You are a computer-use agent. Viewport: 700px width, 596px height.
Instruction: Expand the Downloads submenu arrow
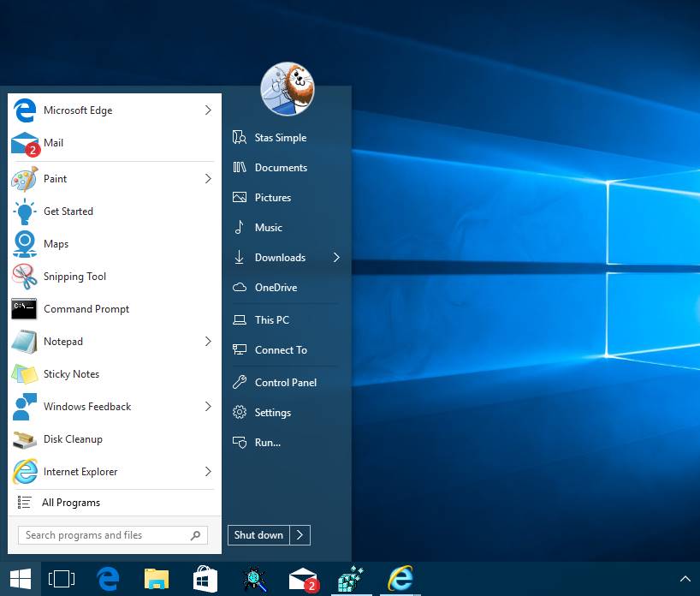click(336, 258)
